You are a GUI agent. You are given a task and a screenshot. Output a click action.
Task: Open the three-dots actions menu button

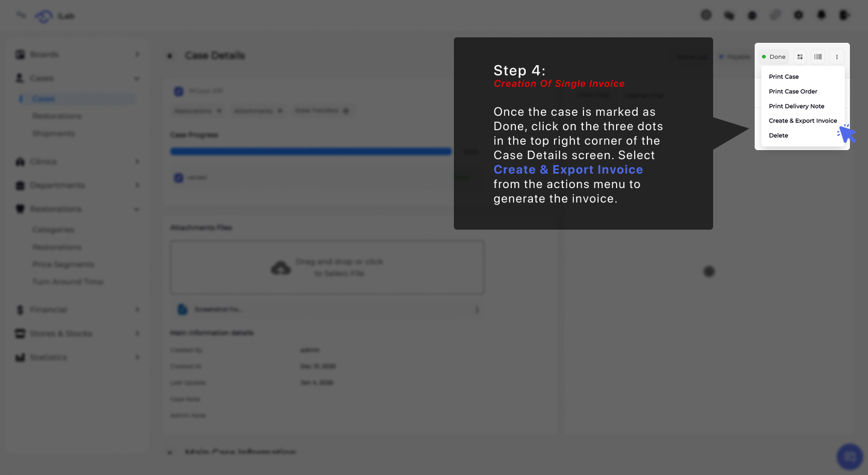[x=837, y=57]
